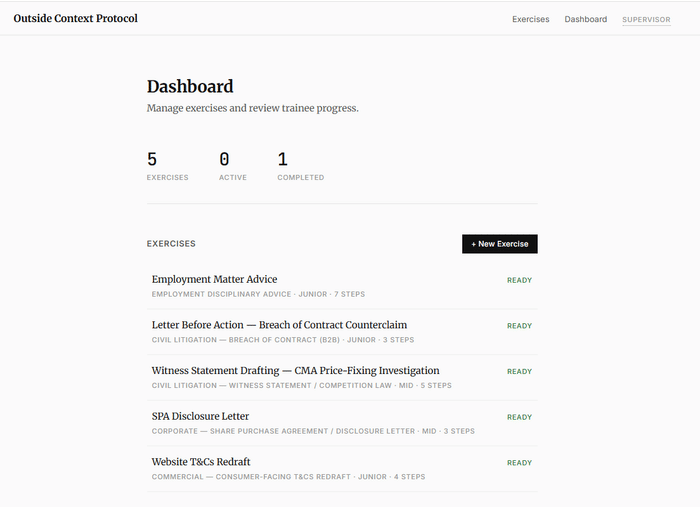
Task: Click Ready status for Website T&Cs Redraft
Action: (519, 463)
